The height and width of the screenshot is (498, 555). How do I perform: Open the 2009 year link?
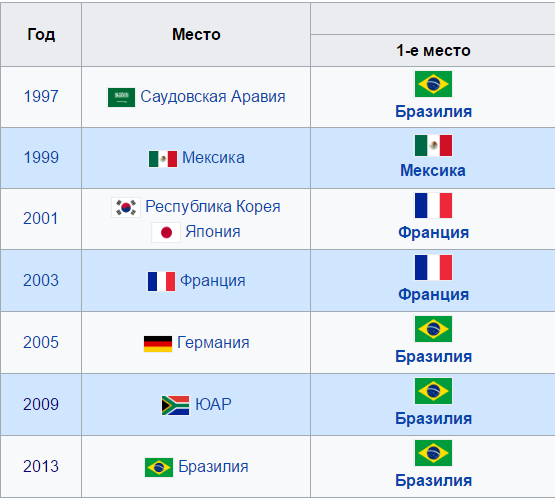41,405
